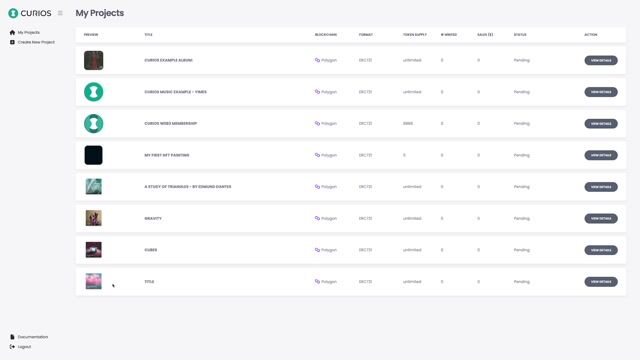Go to My Projects in sidebar
640x360 pixels.
[29, 32]
